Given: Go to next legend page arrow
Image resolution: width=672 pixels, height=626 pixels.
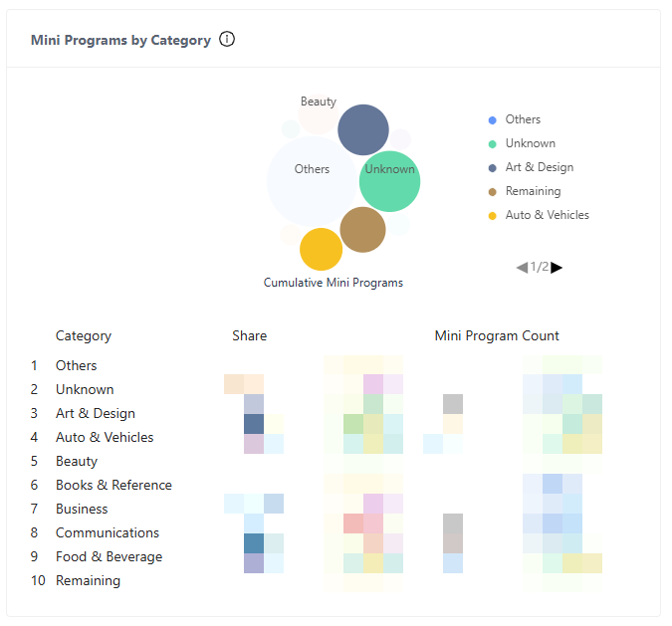Looking at the screenshot, I should pos(557,267).
